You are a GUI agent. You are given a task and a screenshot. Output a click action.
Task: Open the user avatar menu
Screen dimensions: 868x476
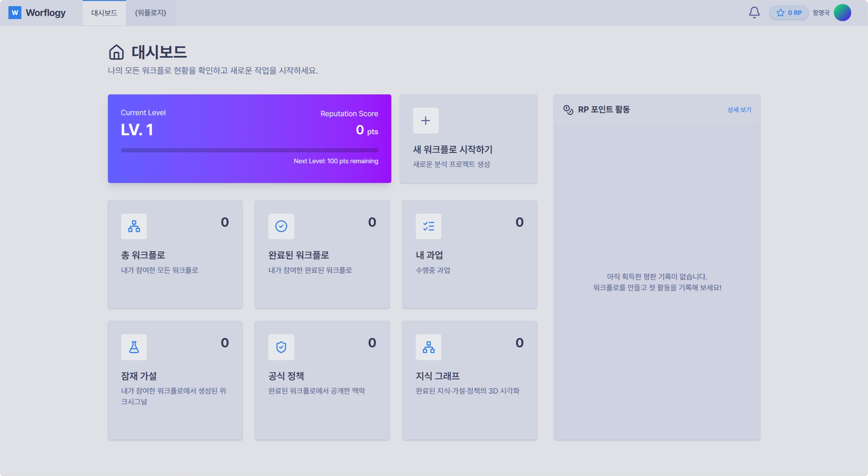click(x=842, y=13)
